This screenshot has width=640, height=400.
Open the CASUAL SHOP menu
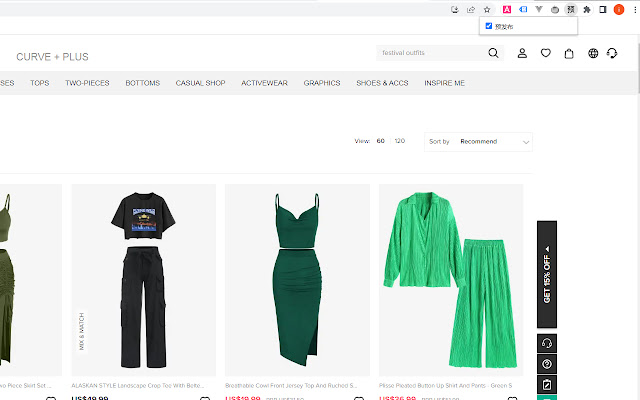click(x=200, y=83)
